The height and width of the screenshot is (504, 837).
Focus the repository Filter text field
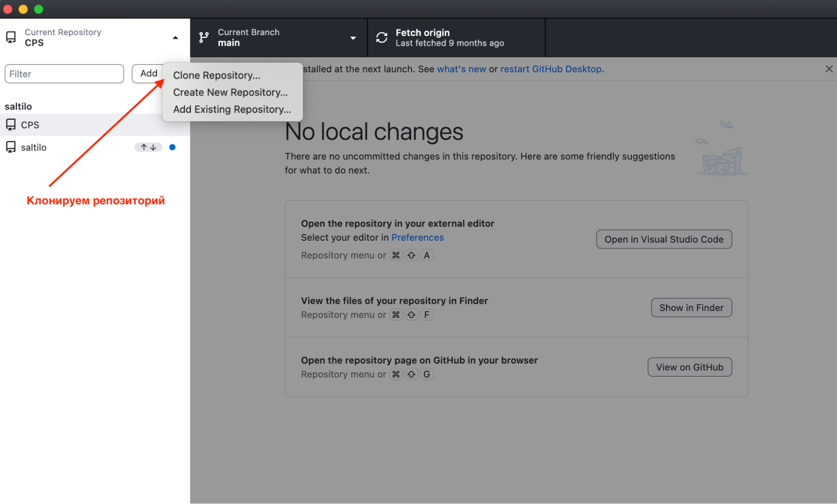click(x=64, y=74)
